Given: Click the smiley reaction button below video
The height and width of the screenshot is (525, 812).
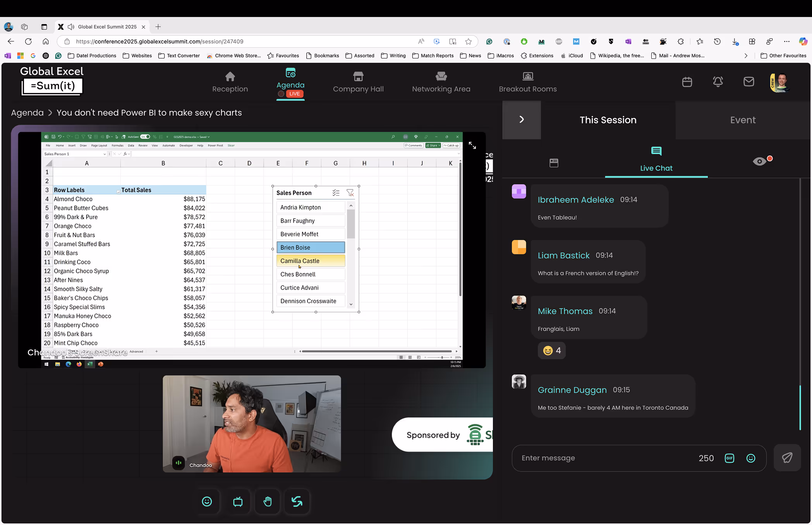Looking at the screenshot, I should pyautogui.click(x=207, y=502).
